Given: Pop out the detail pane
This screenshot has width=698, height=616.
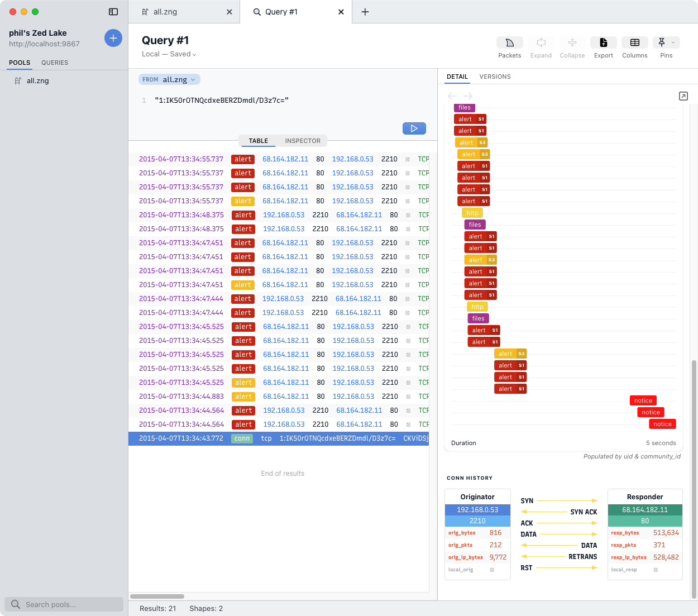Looking at the screenshot, I should coord(683,95).
